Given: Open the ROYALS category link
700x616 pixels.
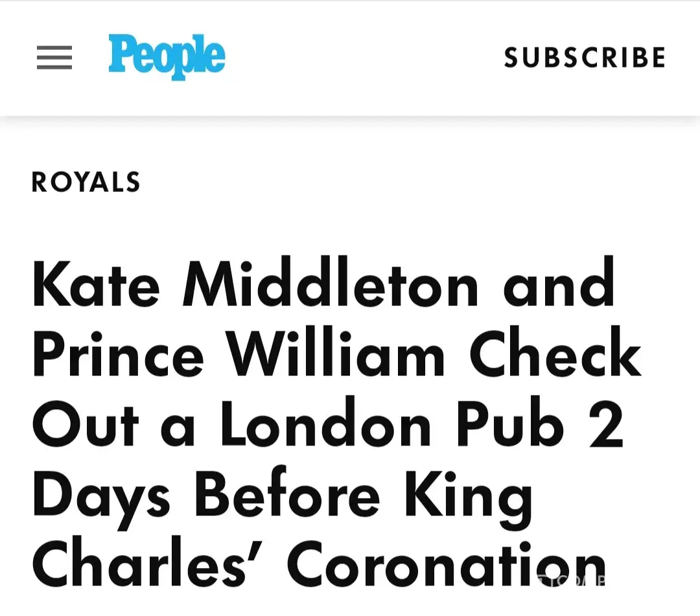Looking at the screenshot, I should click(86, 182).
